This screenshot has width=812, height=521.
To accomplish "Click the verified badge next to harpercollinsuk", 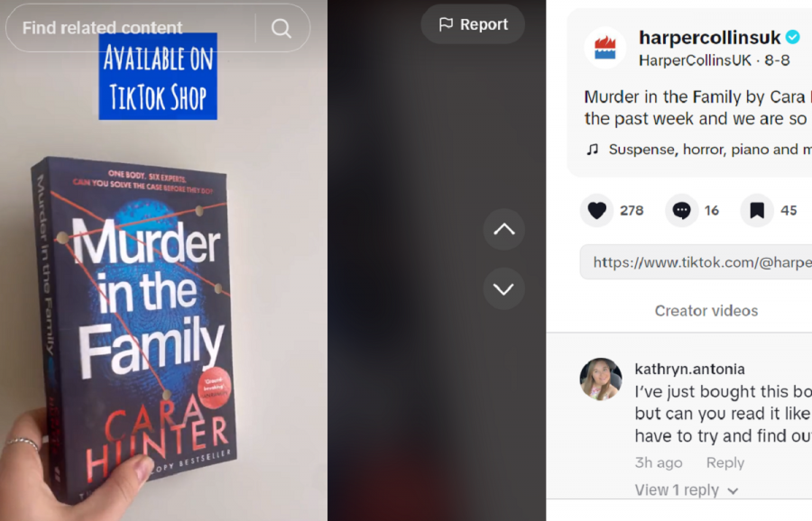I will pos(793,37).
